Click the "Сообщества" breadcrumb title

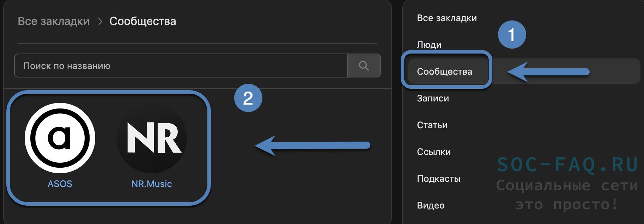point(142,21)
